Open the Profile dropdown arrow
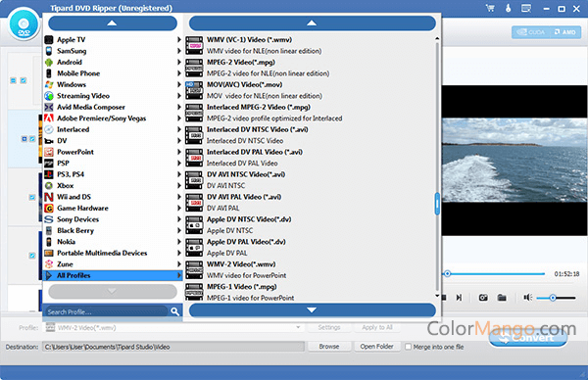 pos(298,327)
